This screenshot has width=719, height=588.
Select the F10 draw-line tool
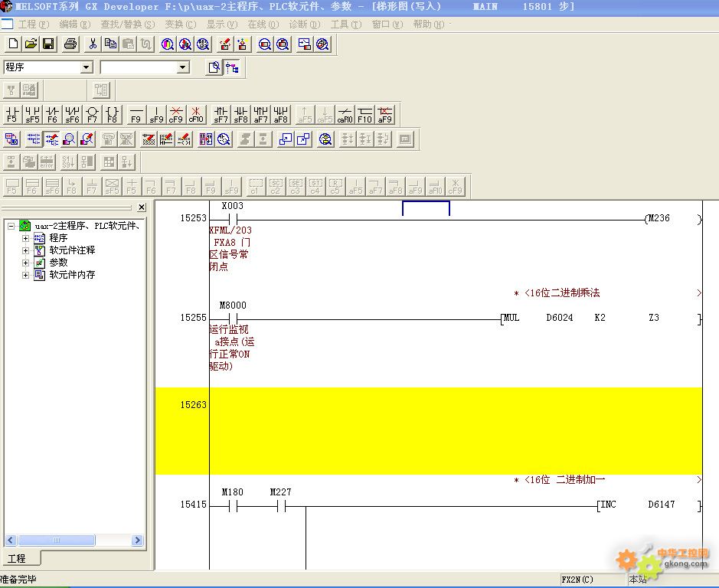point(365,115)
